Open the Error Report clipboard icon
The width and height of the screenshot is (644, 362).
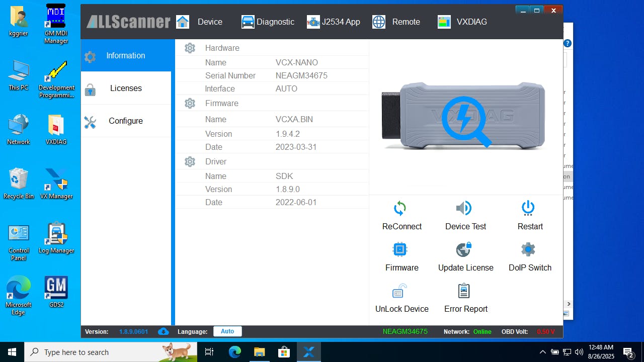[464, 291]
